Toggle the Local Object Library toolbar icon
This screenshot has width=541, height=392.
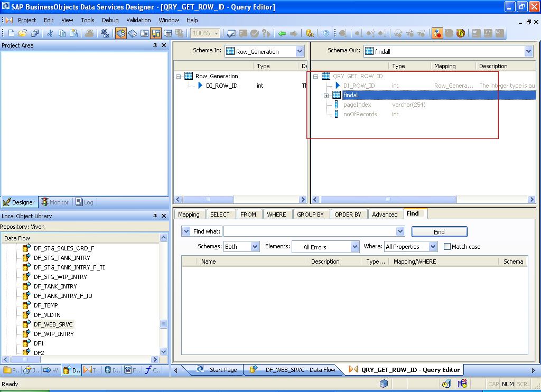tap(121, 33)
